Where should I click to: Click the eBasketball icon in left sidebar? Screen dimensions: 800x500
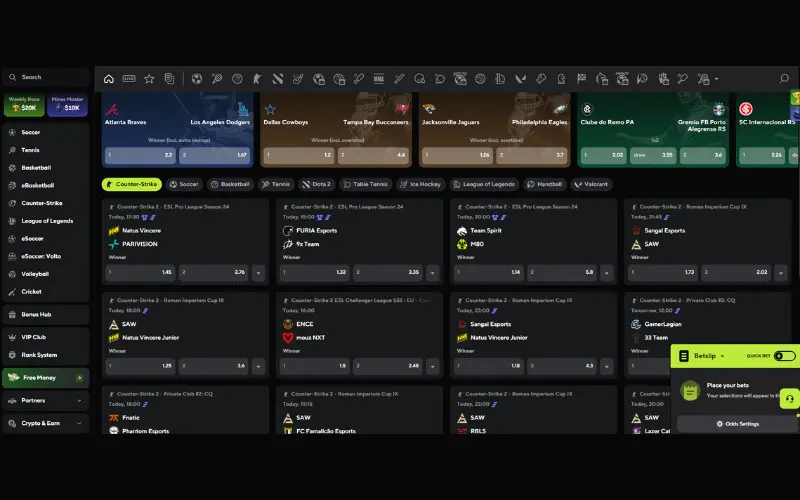pos(12,186)
